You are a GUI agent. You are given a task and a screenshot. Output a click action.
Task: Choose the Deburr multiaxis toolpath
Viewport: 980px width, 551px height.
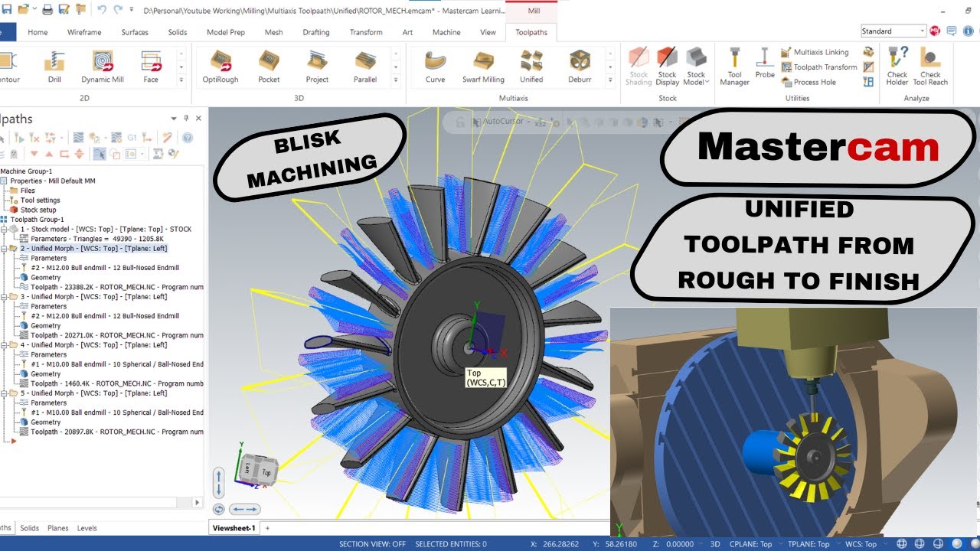coord(580,67)
